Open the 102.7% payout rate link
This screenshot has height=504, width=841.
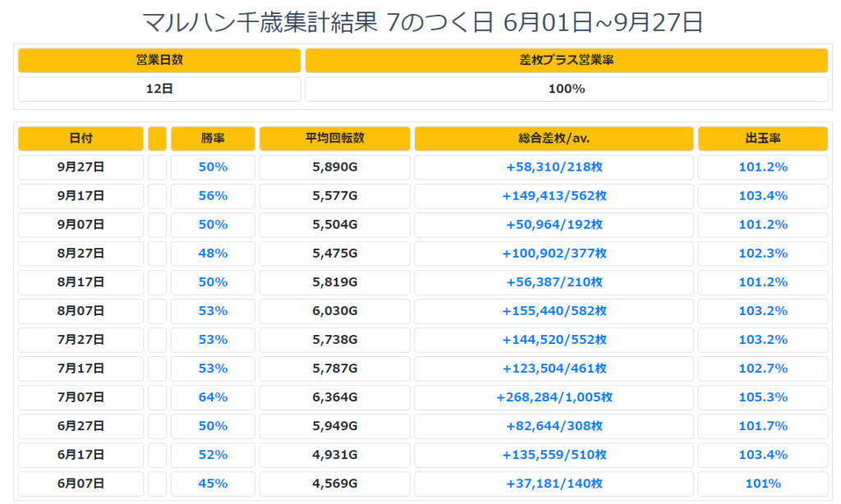(763, 369)
